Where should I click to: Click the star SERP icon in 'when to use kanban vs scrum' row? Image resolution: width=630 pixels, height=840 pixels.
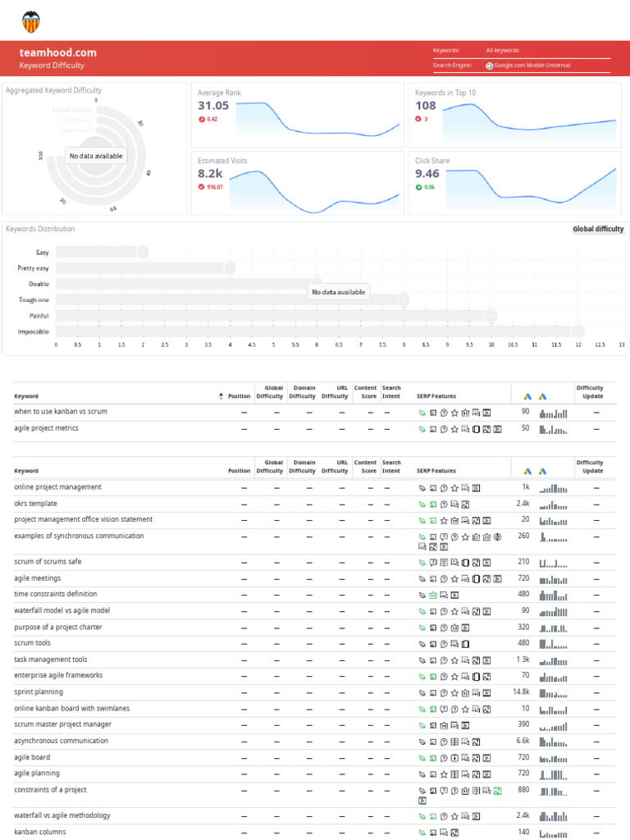coord(454,413)
